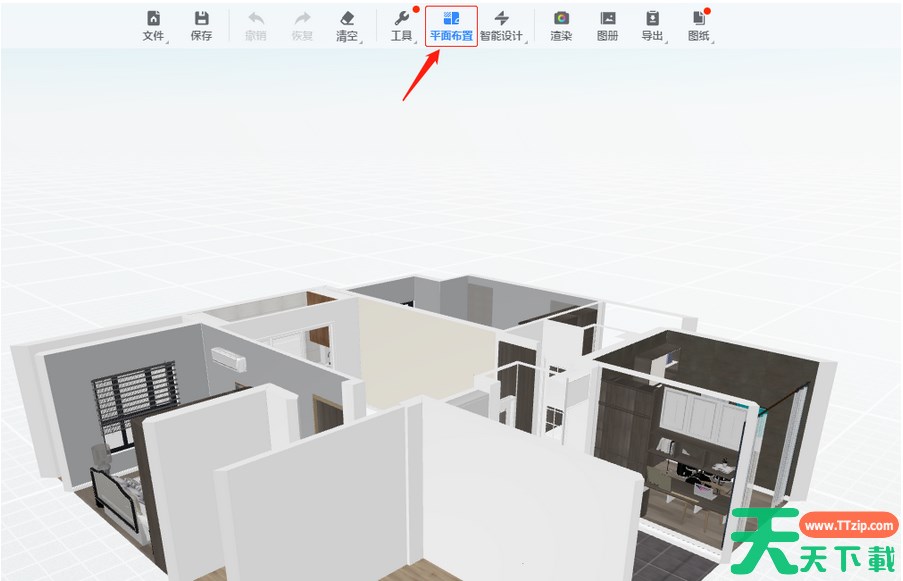
Task: Open the 工具 (Tools) wrench icon
Action: pyautogui.click(x=401, y=18)
